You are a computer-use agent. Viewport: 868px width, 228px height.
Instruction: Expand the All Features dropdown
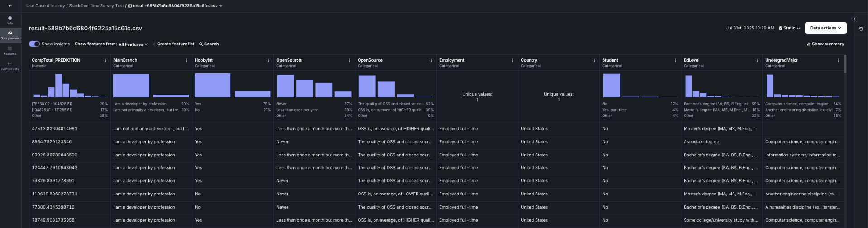pos(133,44)
